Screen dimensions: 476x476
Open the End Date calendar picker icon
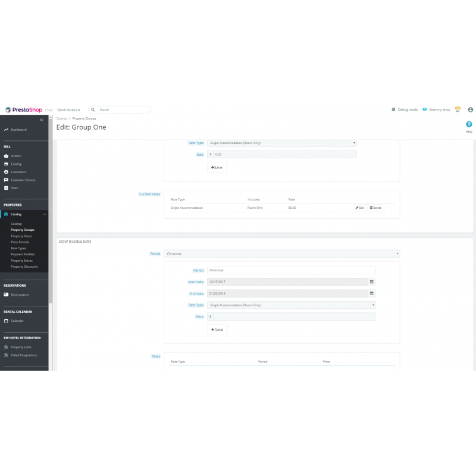371,293
